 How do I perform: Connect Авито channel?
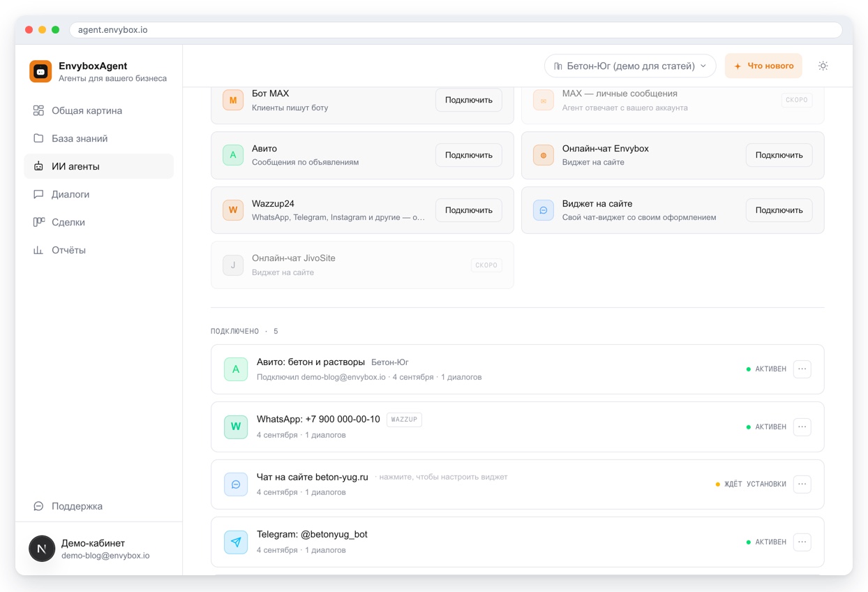[x=469, y=155]
